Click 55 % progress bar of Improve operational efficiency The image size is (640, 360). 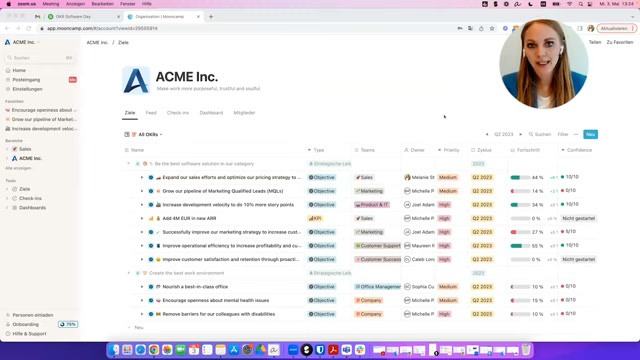tap(520, 246)
